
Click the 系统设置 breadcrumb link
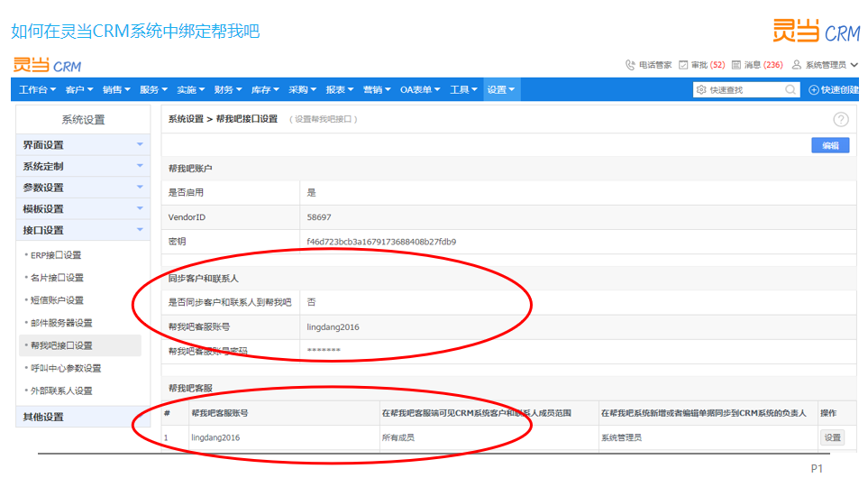coord(186,118)
